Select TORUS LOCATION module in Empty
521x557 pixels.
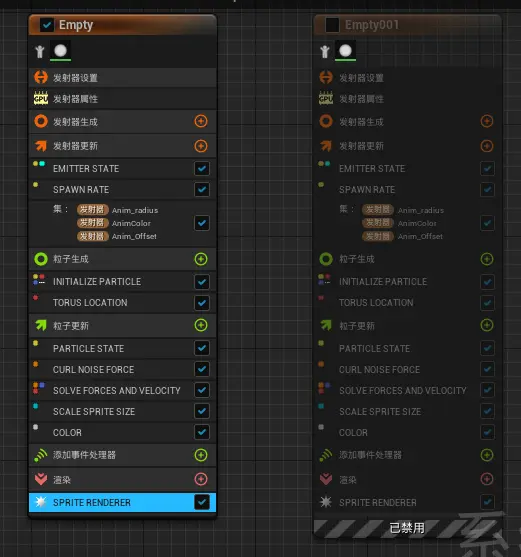pyautogui.click(x=123, y=303)
